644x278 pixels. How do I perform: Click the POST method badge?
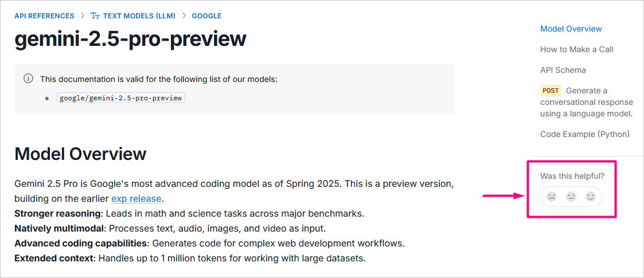tap(551, 91)
